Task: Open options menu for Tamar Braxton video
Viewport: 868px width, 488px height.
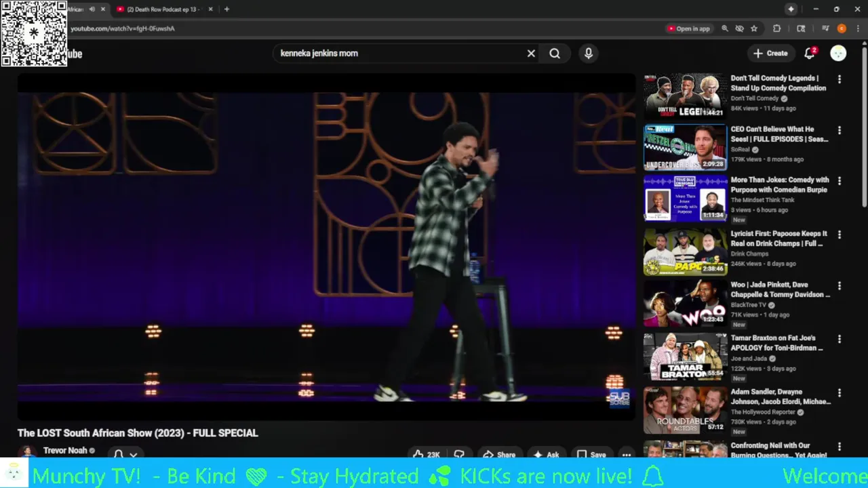Action: [x=840, y=339]
